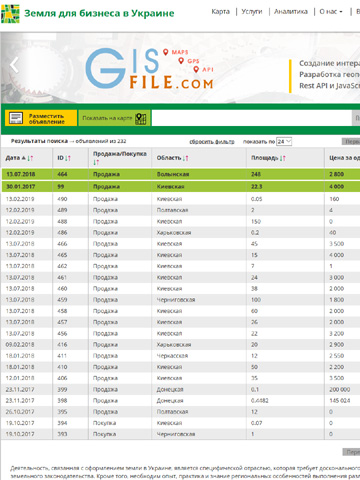This screenshot has height=480, width=360.
Task: Click ID 456 cell
Action: pyautogui.click(x=62, y=334)
